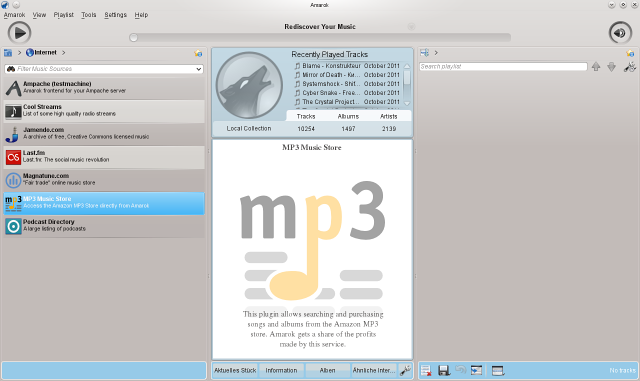Viewport: 640px width, 381px height.
Task: Click up arrow of recently played scrollbar
Action: tap(407, 66)
